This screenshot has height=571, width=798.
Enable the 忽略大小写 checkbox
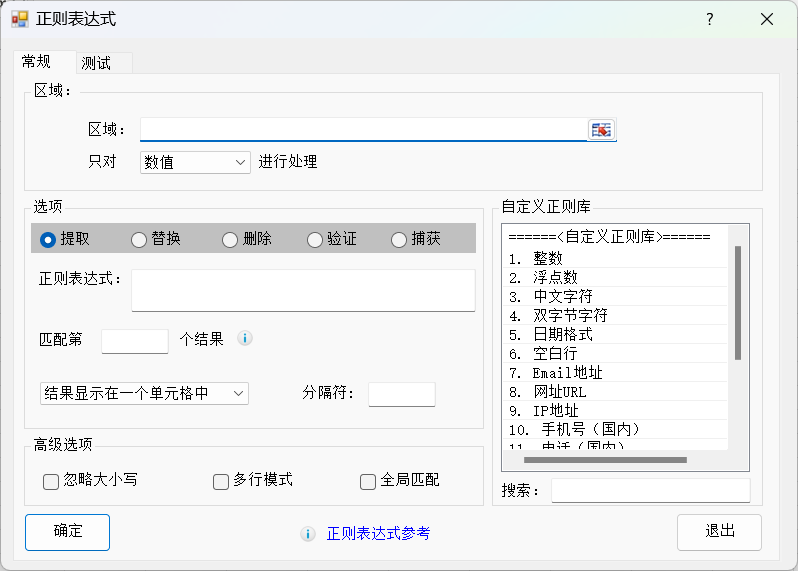click(x=51, y=481)
